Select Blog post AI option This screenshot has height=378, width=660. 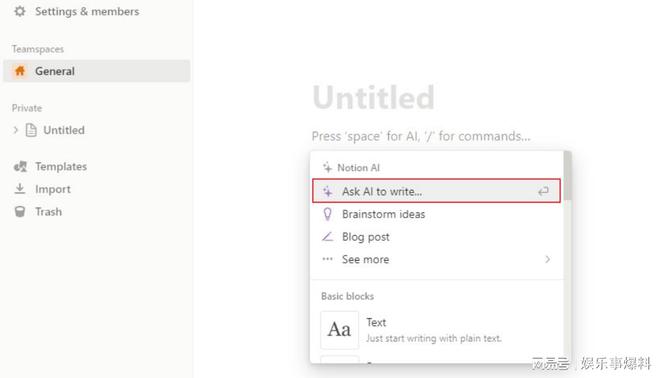(436, 237)
